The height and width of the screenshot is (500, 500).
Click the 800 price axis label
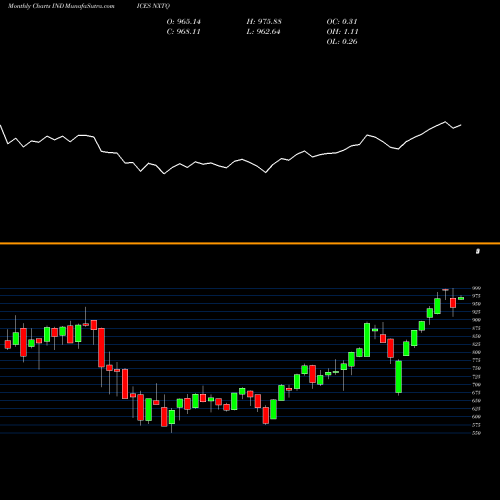(x=476, y=352)
